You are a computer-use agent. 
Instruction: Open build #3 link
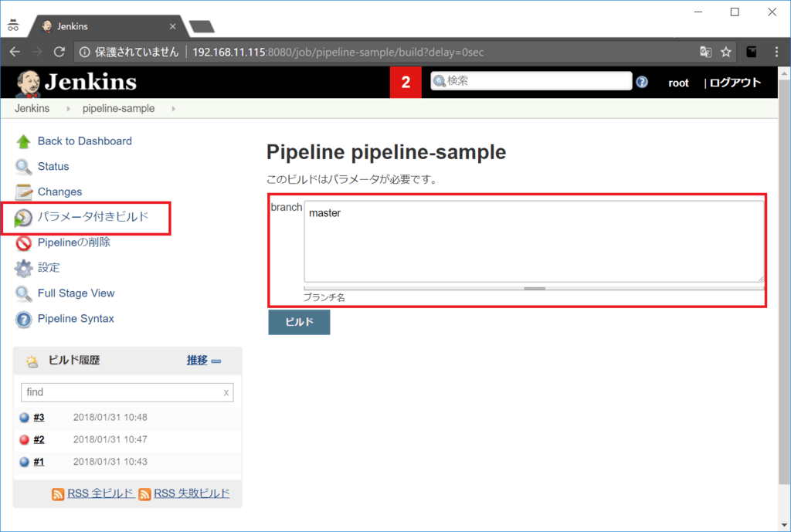click(x=39, y=418)
